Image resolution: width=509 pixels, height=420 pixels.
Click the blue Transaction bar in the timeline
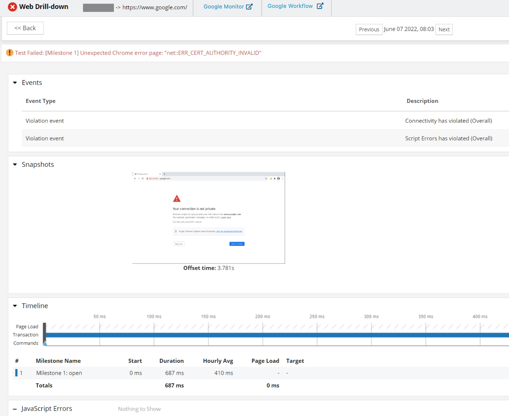264,335
